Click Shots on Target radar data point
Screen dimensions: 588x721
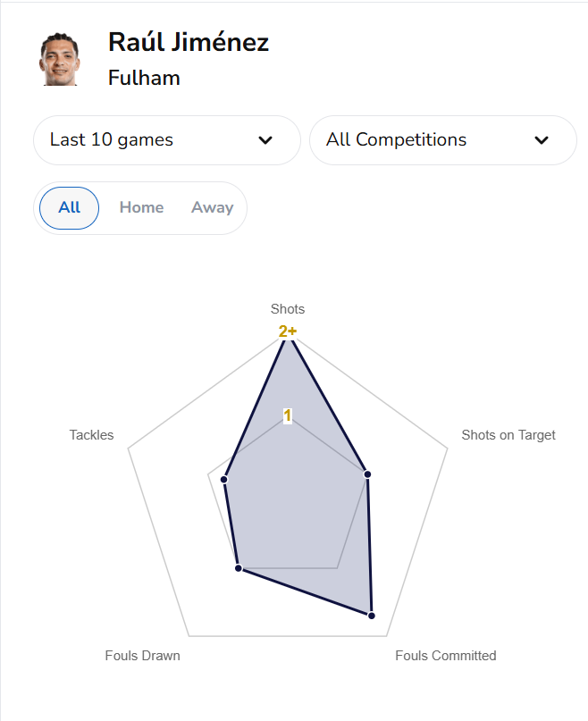point(367,474)
